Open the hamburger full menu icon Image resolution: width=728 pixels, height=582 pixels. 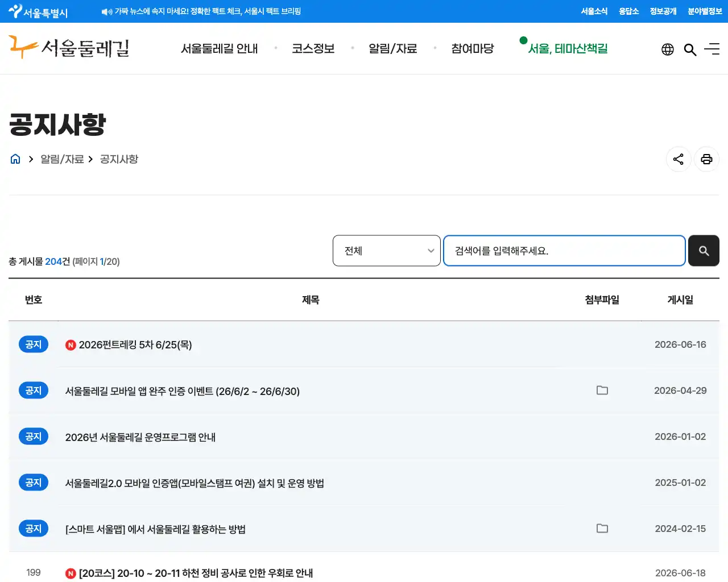click(x=712, y=49)
